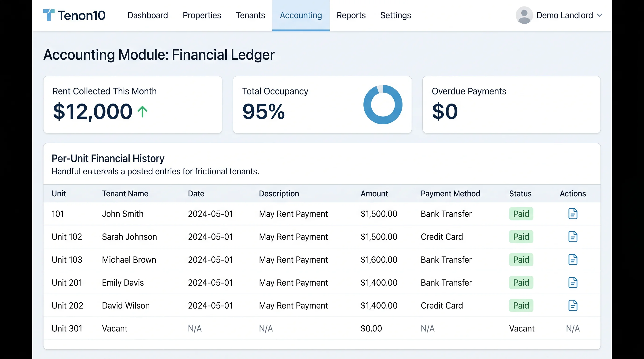Click Paid badge in David Wilson row

(x=521, y=305)
